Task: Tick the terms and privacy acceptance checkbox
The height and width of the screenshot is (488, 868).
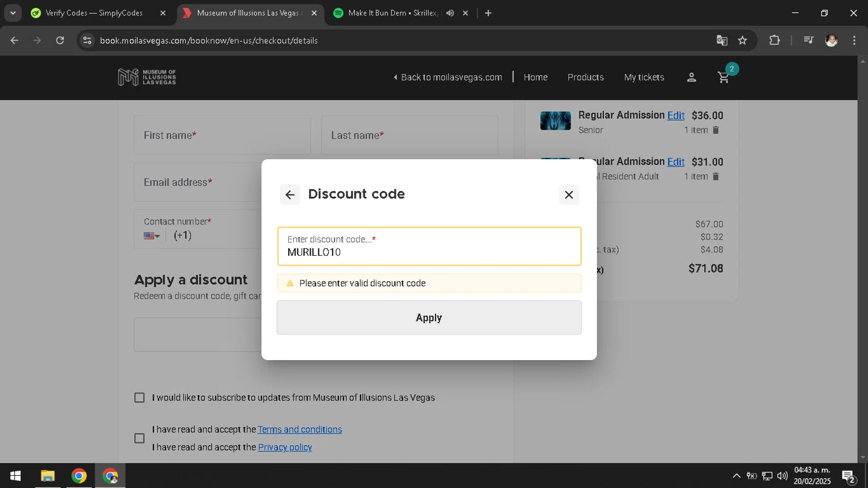Action: pyautogui.click(x=139, y=438)
